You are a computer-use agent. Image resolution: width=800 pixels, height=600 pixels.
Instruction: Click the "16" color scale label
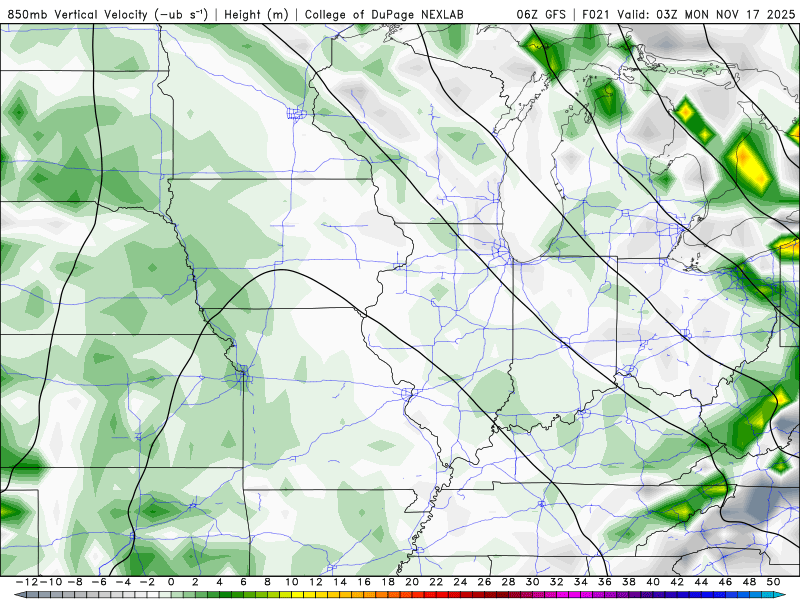point(364,582)
